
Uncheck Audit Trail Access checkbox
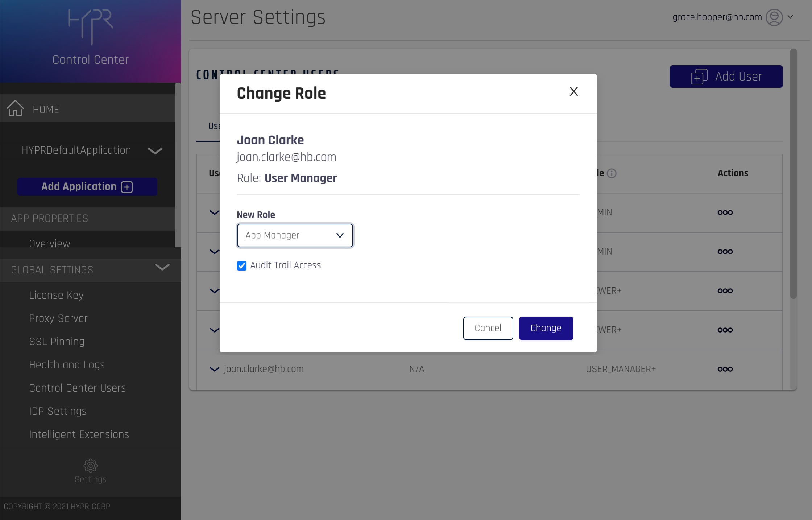[x=242, y=266]
